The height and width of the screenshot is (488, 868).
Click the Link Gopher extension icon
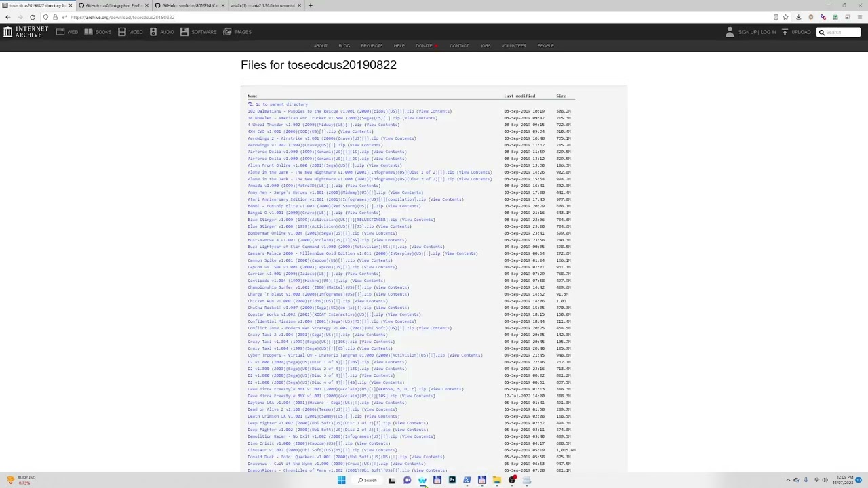click(823, 17)
